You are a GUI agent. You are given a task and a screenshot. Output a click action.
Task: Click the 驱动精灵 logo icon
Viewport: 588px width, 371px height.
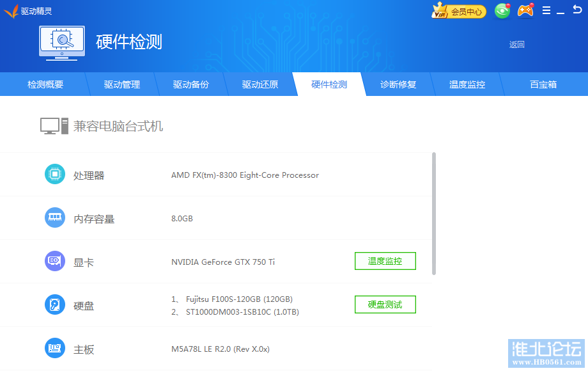point(11,11)
